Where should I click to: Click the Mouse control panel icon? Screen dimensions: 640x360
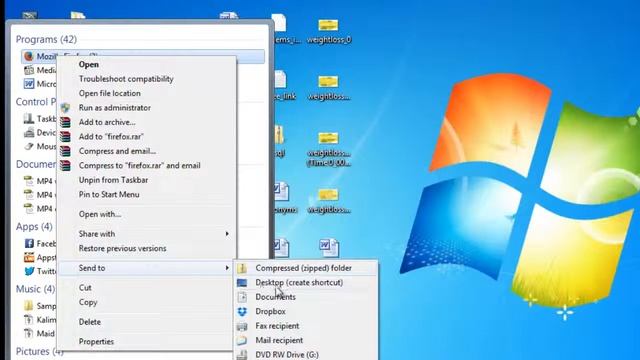click(x=29, y=146)
